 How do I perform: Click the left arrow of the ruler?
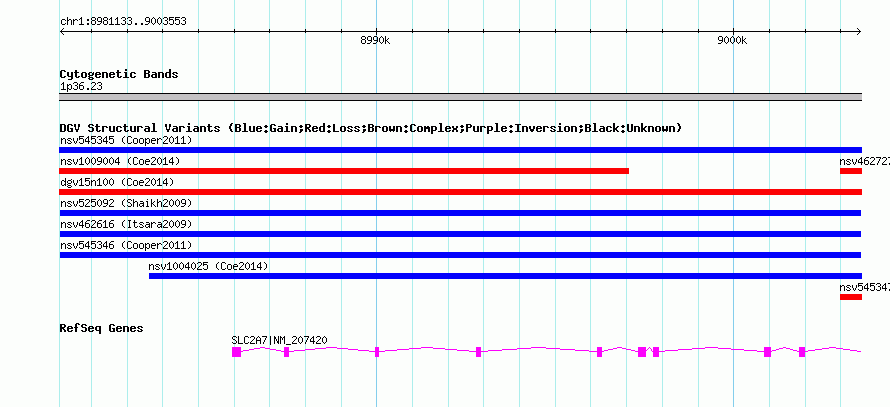(x=63, y=32)
